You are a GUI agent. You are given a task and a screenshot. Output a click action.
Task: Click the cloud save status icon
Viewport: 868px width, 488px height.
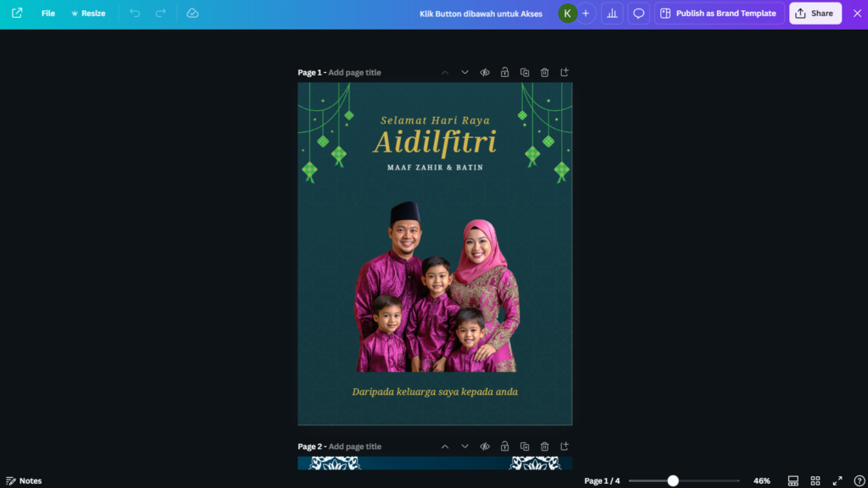192,14
